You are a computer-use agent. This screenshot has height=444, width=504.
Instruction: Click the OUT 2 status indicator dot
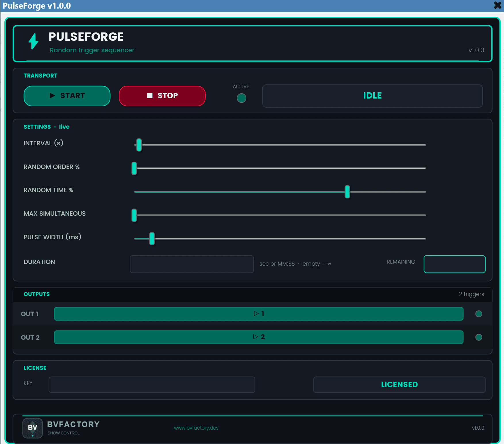tap(479, 337)
